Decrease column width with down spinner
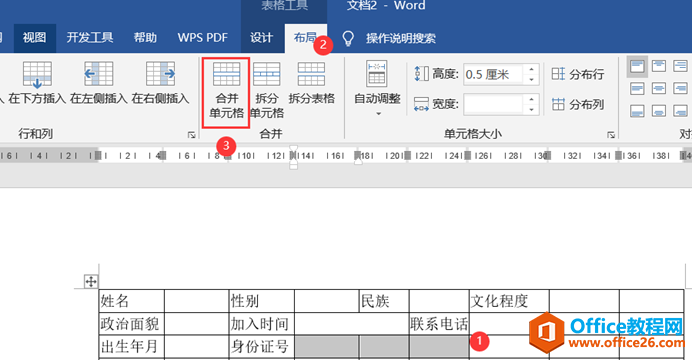The width and height of the screenshot is (692, 360). coord(531,110)
